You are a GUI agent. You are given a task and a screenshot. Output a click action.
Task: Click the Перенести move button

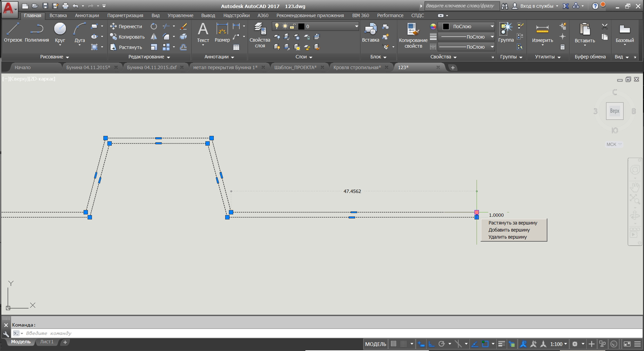pos(126,27)
